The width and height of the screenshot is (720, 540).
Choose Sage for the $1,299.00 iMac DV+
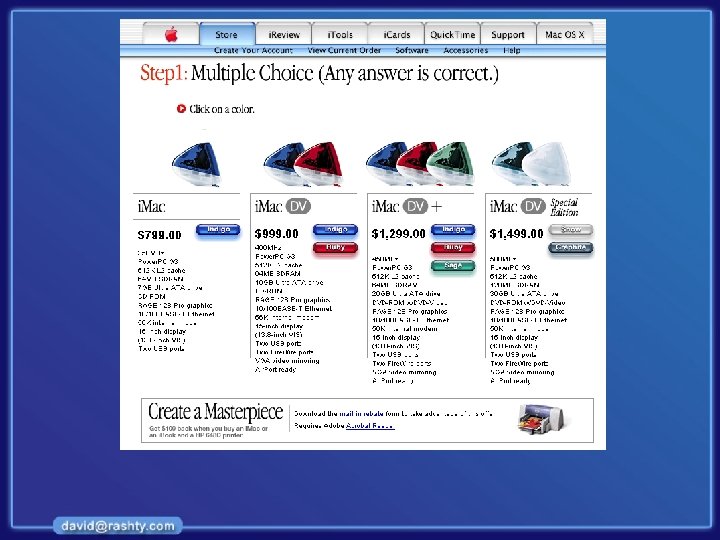click(x=453, y=265)
